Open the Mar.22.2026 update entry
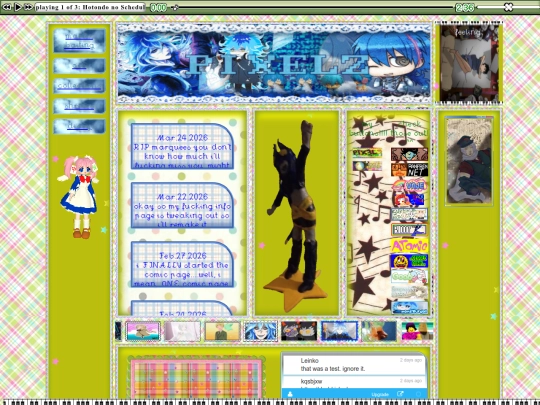 tap(182, 205)
